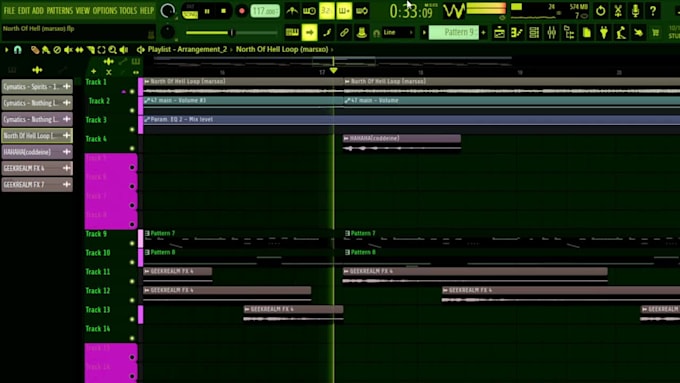Click the link/multilink chain icon
Image resolution: width=680 pixels, height=383 pixels.
[344, 32]
